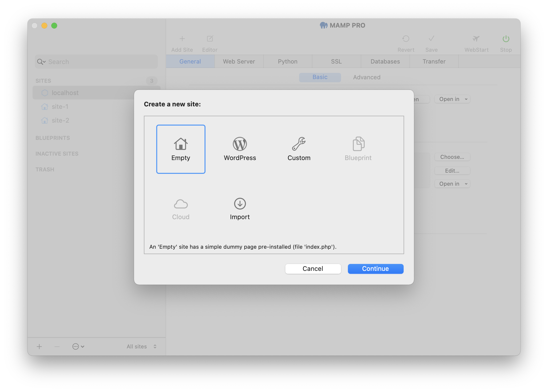Click the house icon beside site-2
This screenshot has width=548, height=392.
[45, 120]
